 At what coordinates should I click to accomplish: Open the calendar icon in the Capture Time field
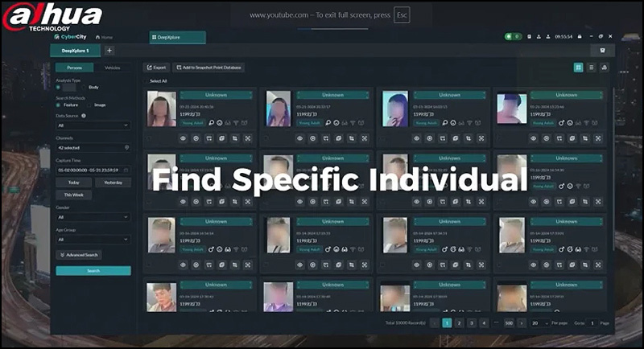pos(126,170)
